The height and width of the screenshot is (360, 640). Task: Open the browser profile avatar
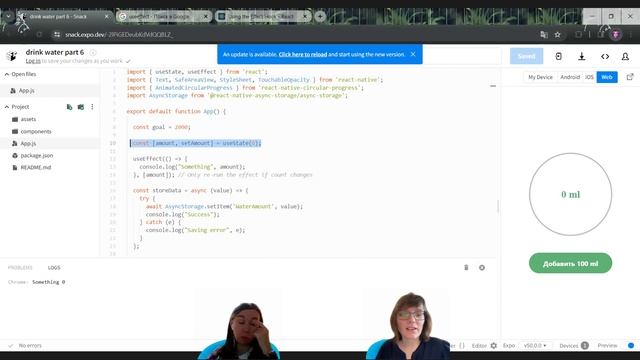click(616, 35)
